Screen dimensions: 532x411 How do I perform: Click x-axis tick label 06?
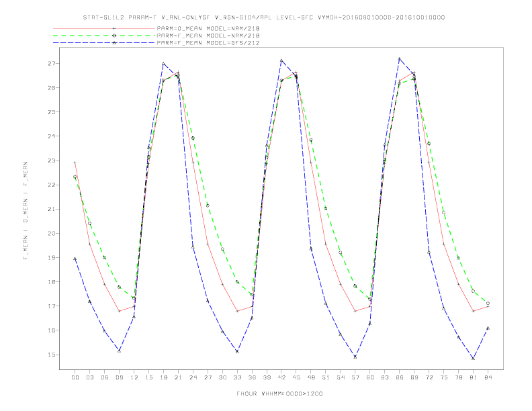(x=105, y=377)
